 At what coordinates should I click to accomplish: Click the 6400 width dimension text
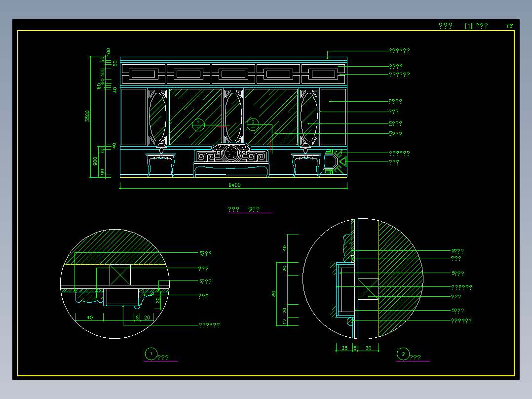[234, 185]
